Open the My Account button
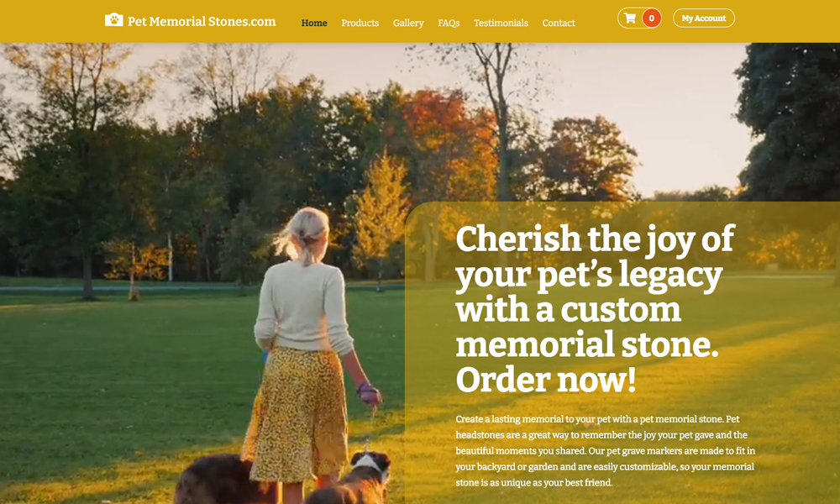The image size is (840, 504). 703,18
